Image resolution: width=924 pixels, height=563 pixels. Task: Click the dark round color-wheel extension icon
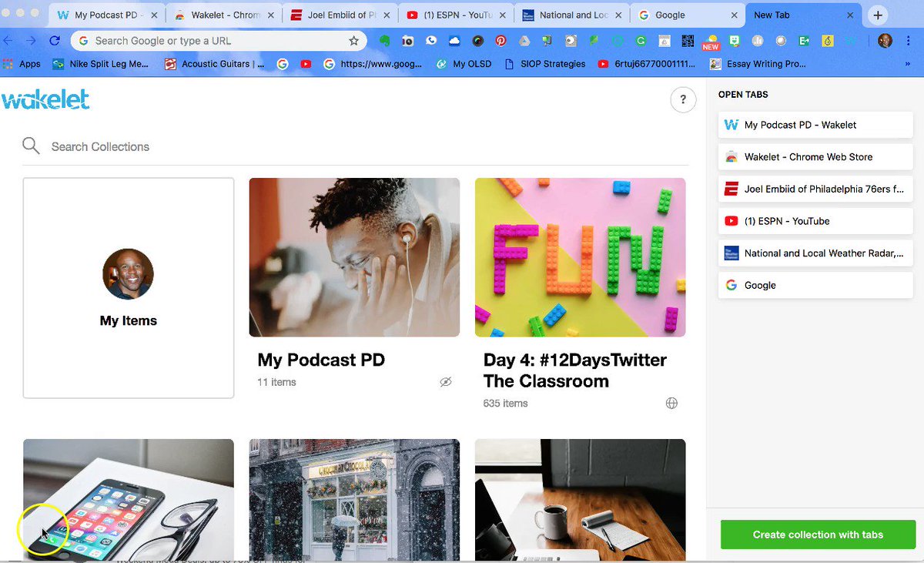[x=477, y=41]
